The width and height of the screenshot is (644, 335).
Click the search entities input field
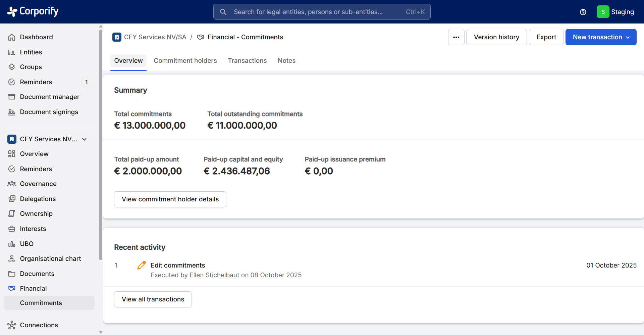click(315, 12)
